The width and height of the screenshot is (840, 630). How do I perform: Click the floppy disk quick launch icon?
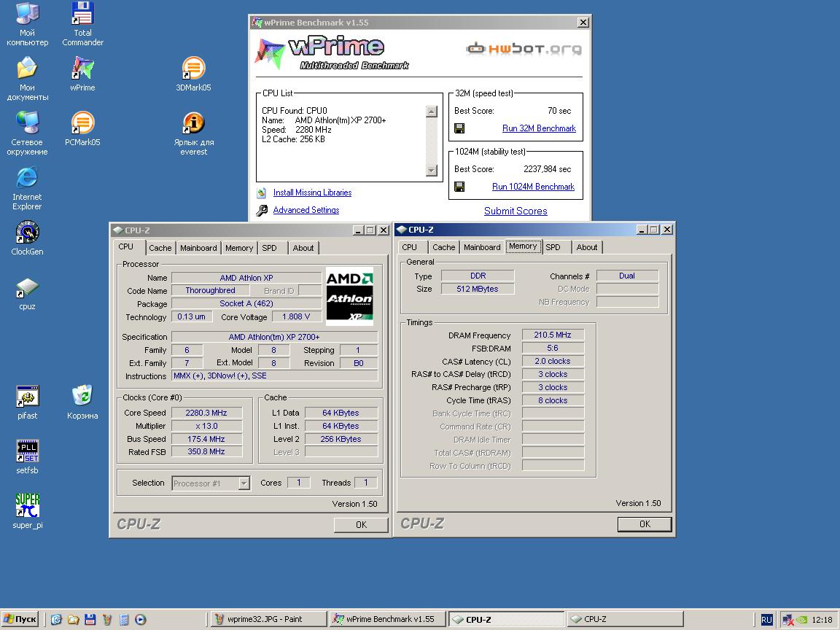pyautogui.click(x=90, y=620)
